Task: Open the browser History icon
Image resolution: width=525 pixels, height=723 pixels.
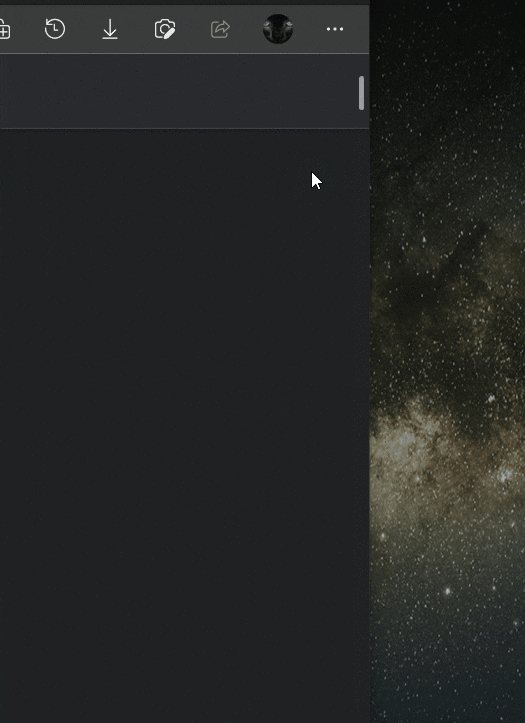Action: click(x=55, y=29)
